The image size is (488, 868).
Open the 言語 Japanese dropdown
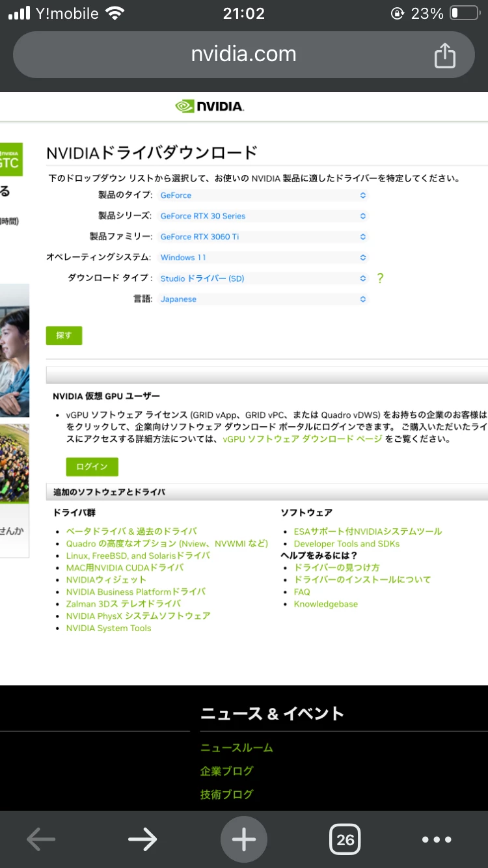(264, 299)
